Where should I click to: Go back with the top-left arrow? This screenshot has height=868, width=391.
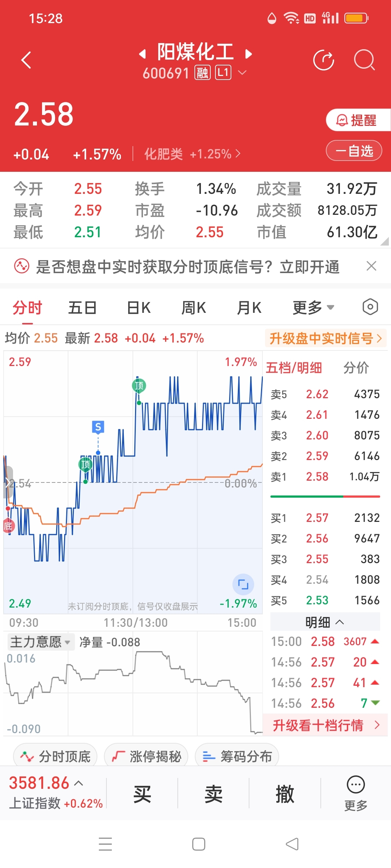click(26, 60)
